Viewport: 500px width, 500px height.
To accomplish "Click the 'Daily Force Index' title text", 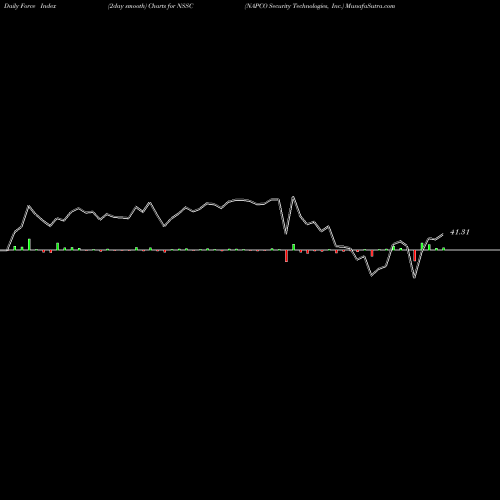I will click(30, 6).
